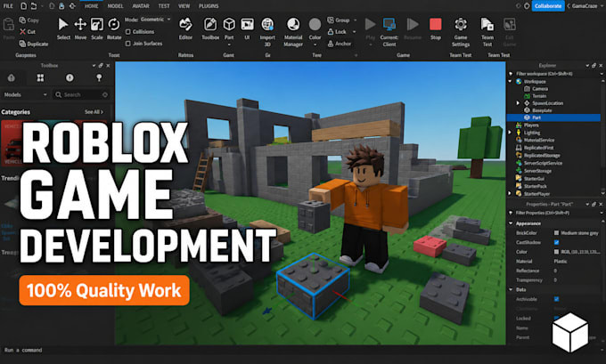Switch to the AVATAR tab
Screen dimensions: 606x364
(141, 6)
